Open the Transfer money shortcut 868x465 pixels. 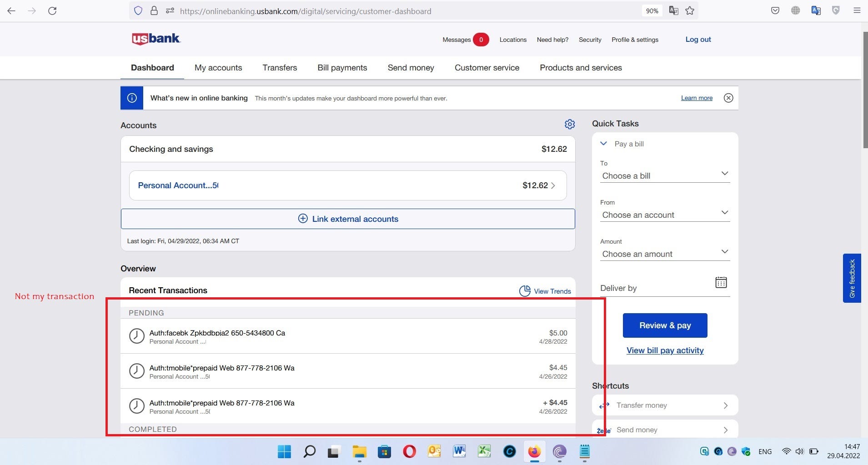(665, 405)
